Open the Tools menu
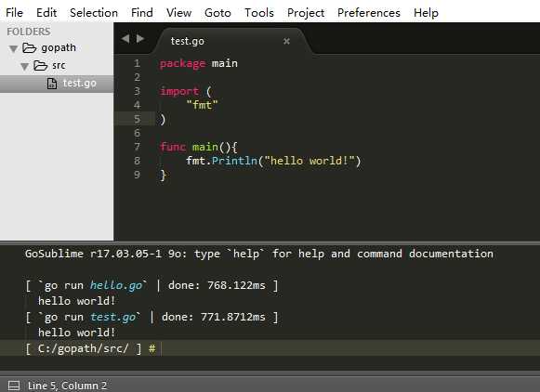The width and height of the screenshot is (540, 392). point(259,13)
